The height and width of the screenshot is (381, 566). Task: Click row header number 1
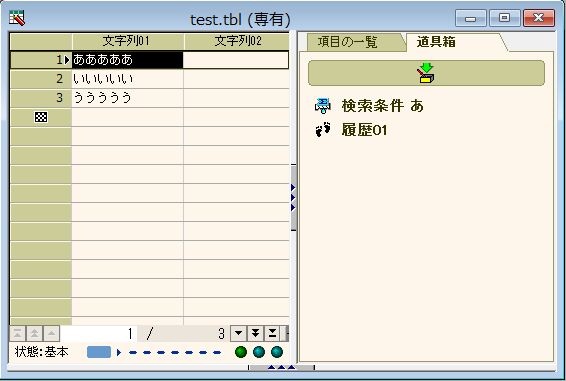pos(41,60)
